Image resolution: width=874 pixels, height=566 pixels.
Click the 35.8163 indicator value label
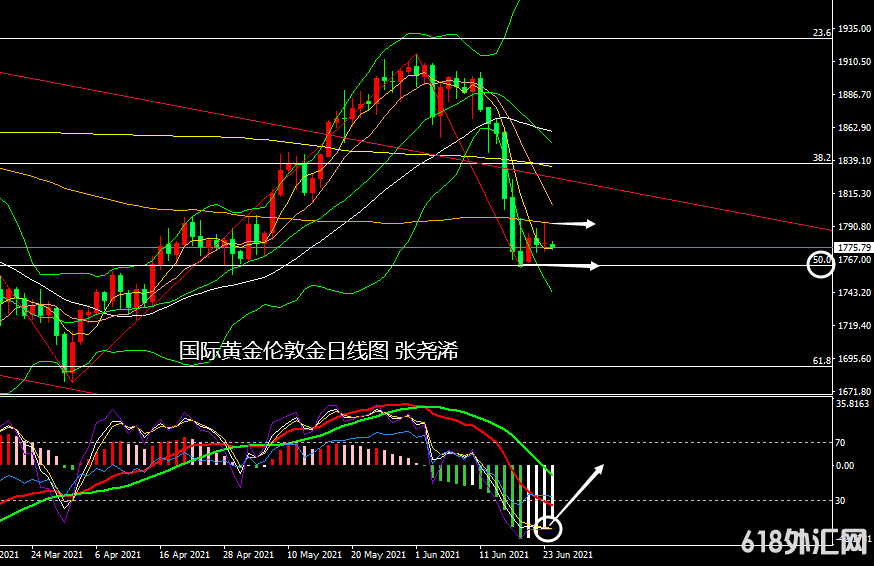[853, 404]
